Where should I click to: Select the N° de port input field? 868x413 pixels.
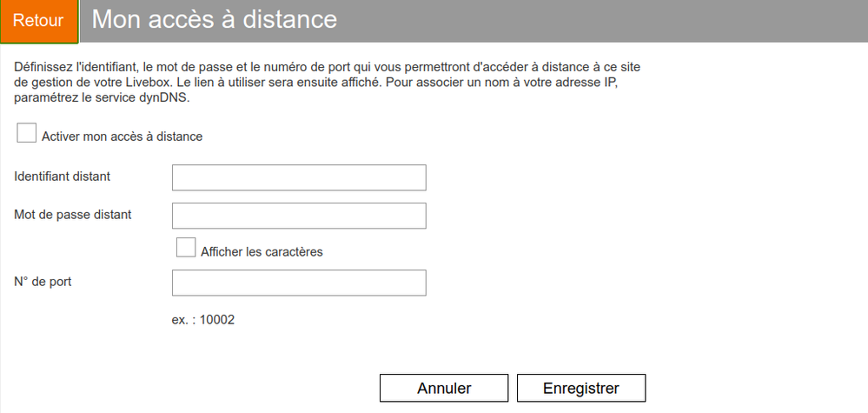pos(299,283)
